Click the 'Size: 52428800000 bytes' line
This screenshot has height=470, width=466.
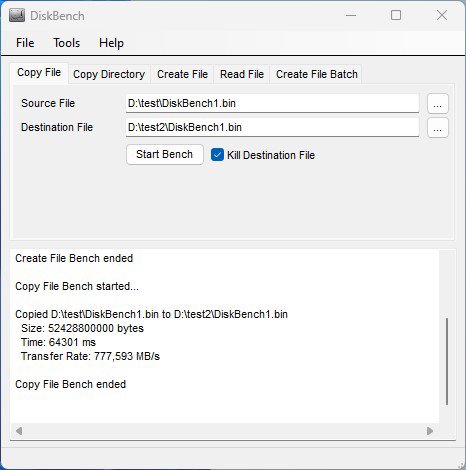tap(82, 328)
